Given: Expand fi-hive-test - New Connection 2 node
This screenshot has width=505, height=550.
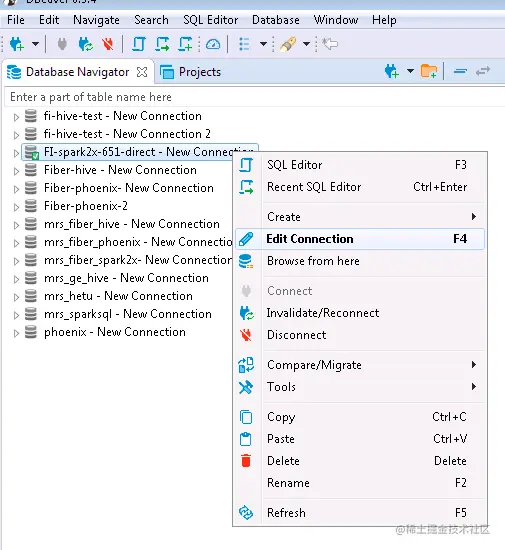Looking at the screenshot, I should [16, 135].
